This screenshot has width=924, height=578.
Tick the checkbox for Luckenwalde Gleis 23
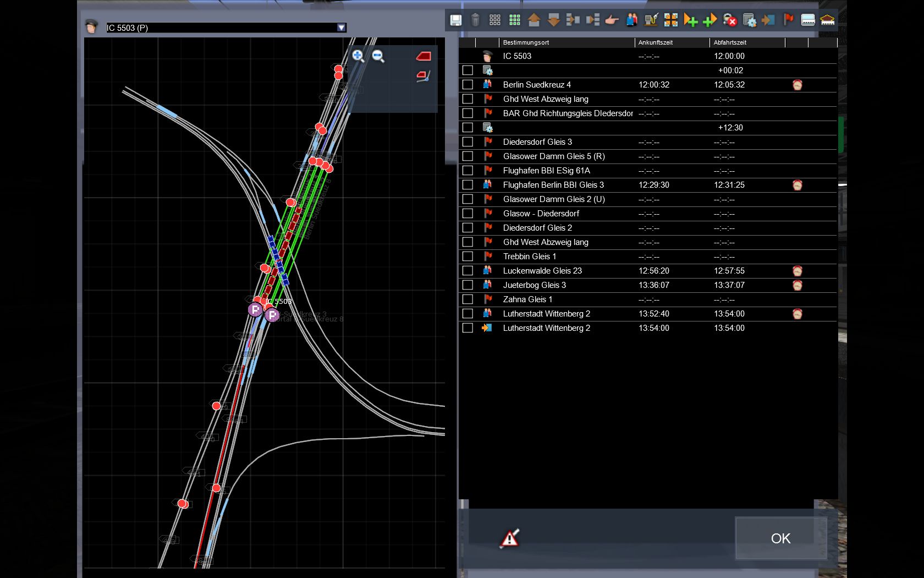click(468, 271)
